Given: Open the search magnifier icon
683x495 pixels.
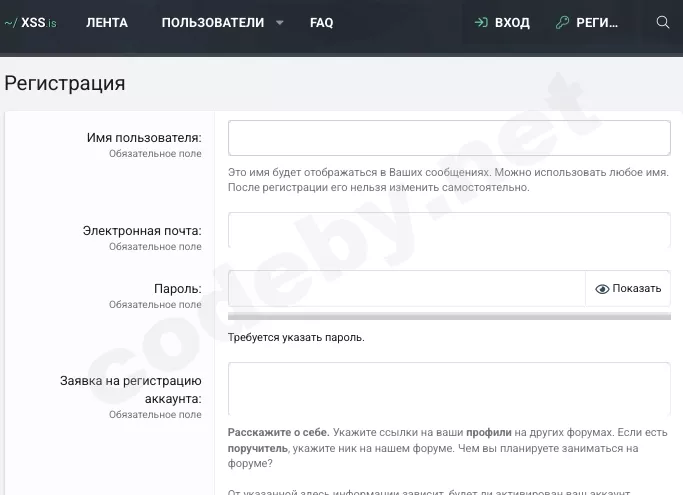Looking at the screenshot, I should [x=663, y=22].
